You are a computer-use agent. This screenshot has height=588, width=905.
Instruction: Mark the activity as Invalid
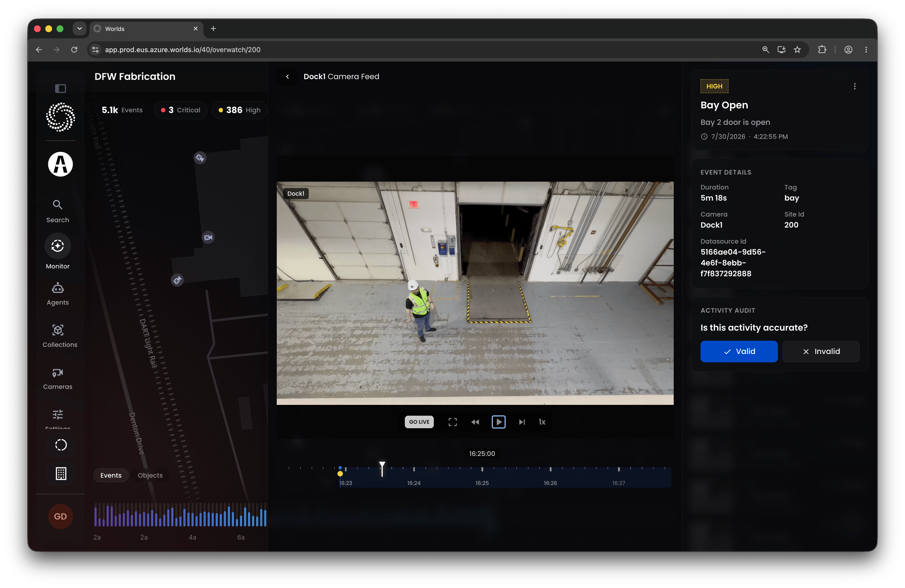[821, 352]
